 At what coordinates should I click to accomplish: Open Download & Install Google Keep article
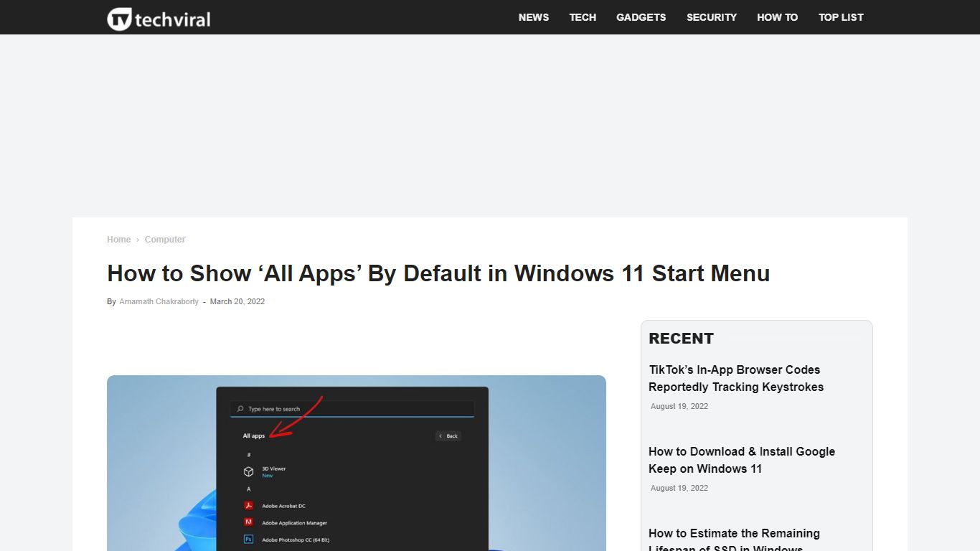point(742,460)
